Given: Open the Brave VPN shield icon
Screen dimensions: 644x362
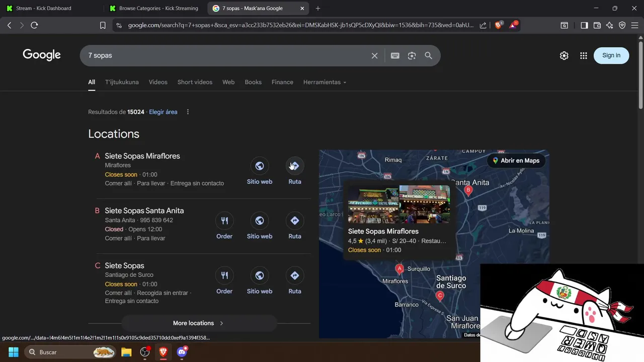Looking at the screenshot, I should [x=622, y=25].
